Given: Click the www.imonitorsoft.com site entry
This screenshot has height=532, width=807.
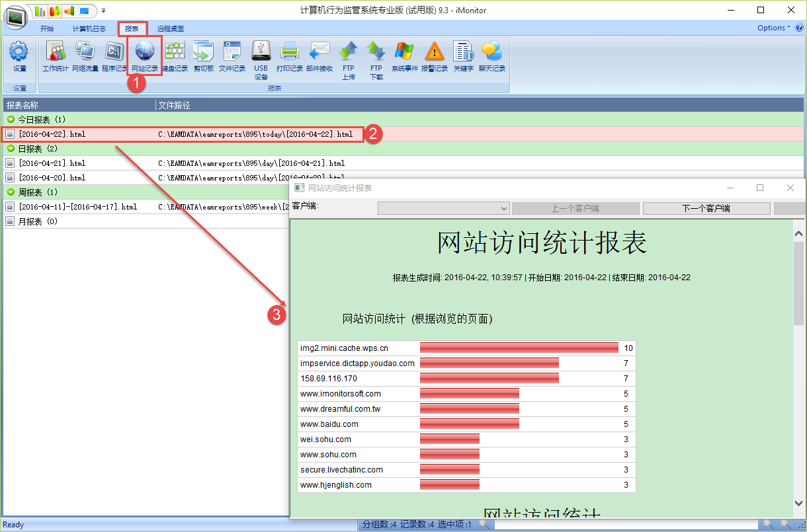Looking at the screenshot, I should 341,394.
